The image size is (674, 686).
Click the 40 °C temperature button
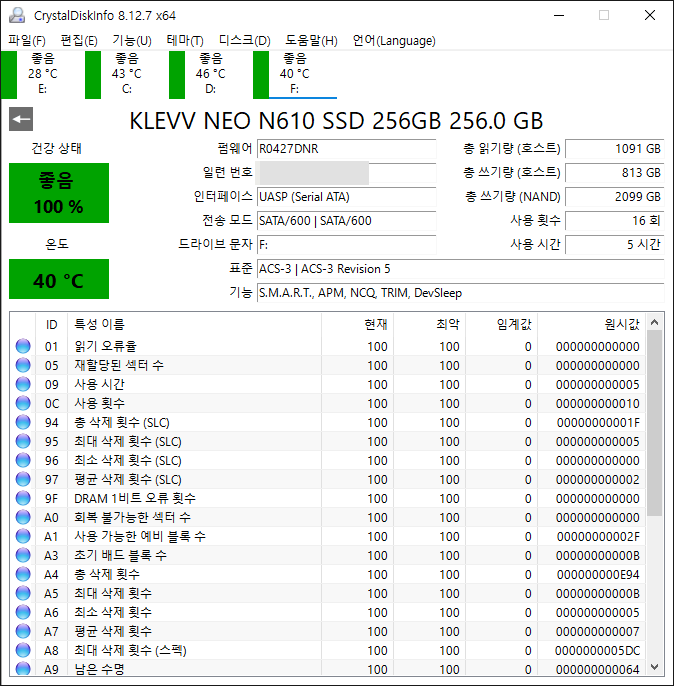coord(59,279)
